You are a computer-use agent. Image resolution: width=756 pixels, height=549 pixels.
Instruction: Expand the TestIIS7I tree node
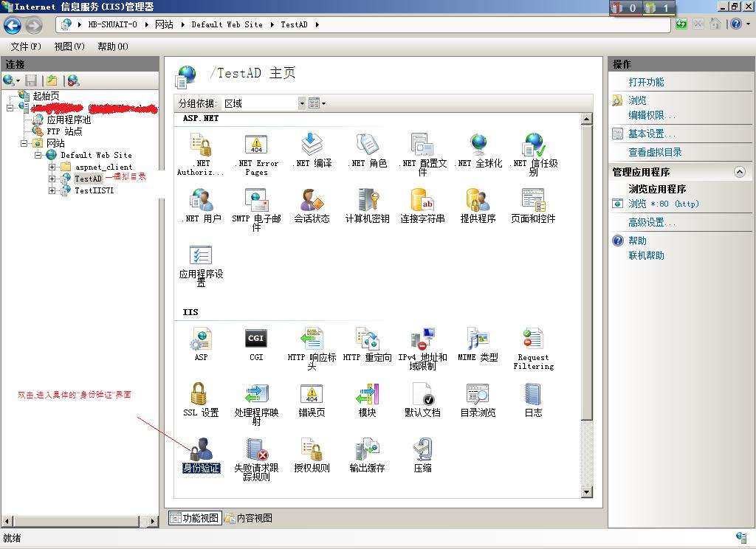[52, 190]
